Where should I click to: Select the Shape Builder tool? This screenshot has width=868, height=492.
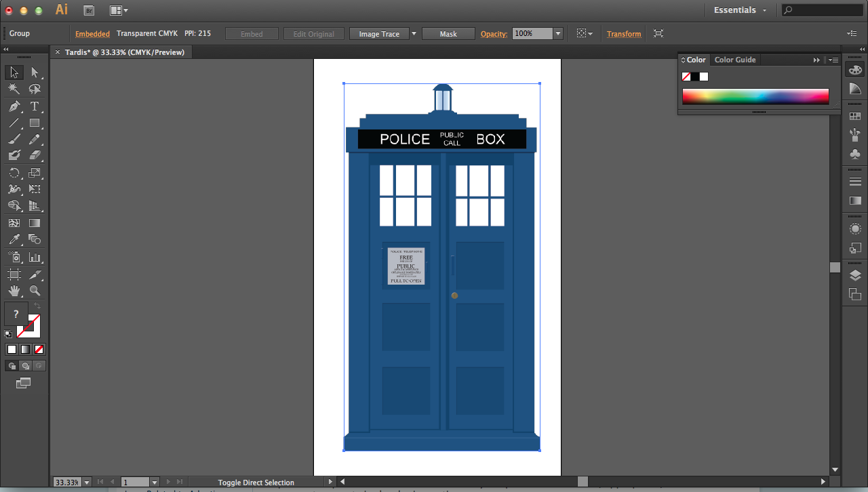[x=14, y=206]
